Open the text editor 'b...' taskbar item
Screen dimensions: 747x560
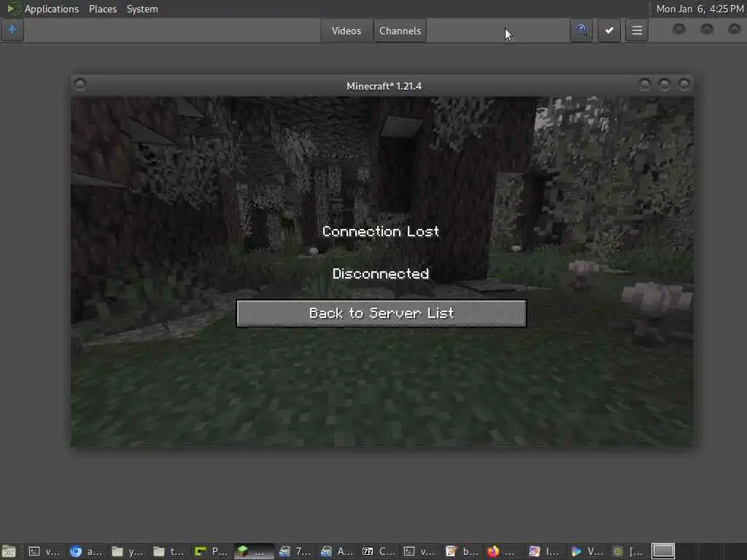pos(461,551)
